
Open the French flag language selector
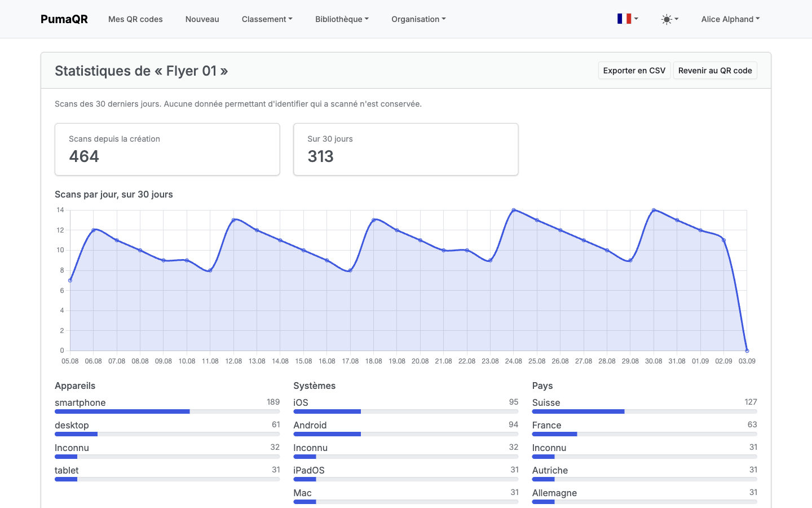tap(628, 19)
